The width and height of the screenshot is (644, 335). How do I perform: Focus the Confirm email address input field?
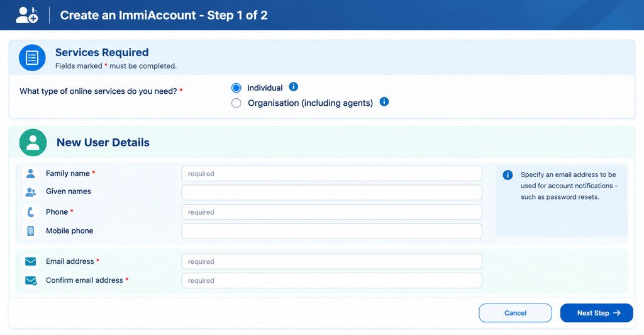coord(332,280)
